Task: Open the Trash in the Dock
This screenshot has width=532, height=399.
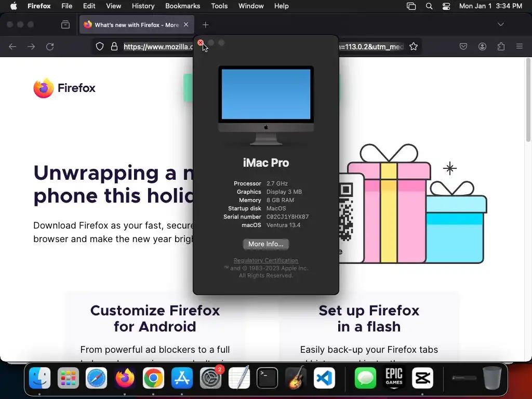Action: (x=492, y=378)
